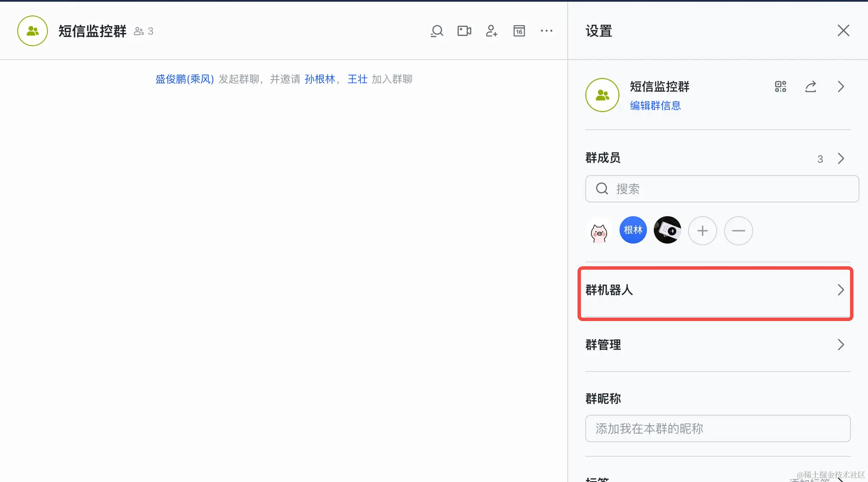Image resolution: width=868 pixels, height=482 pixels.
Task: Start a video meeting from header
Action: (464, 31)
